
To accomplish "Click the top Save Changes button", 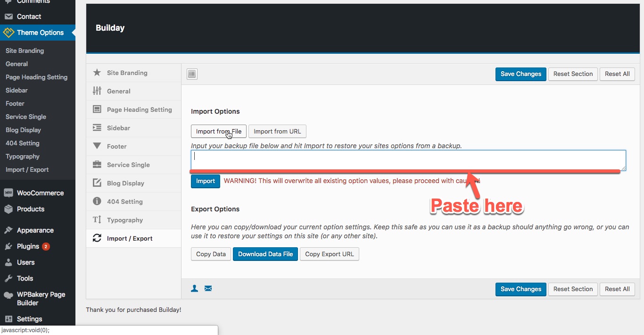I will tap(521, 74).
